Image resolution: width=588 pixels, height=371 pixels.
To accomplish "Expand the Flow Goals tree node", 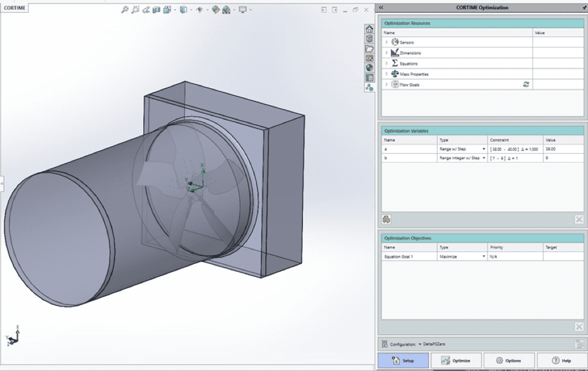I will (387, 85).
